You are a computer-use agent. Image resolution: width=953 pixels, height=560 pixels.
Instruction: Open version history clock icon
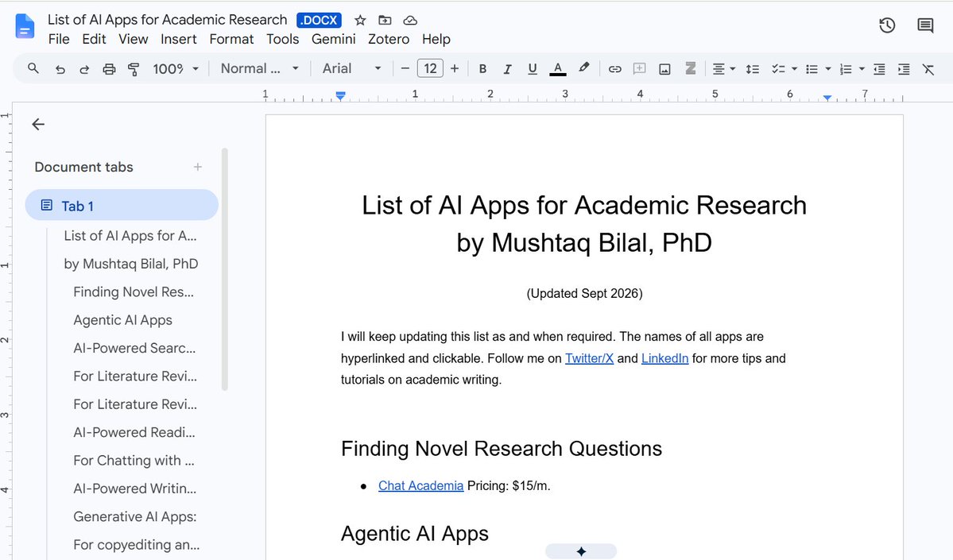click(x=887, y=25)
